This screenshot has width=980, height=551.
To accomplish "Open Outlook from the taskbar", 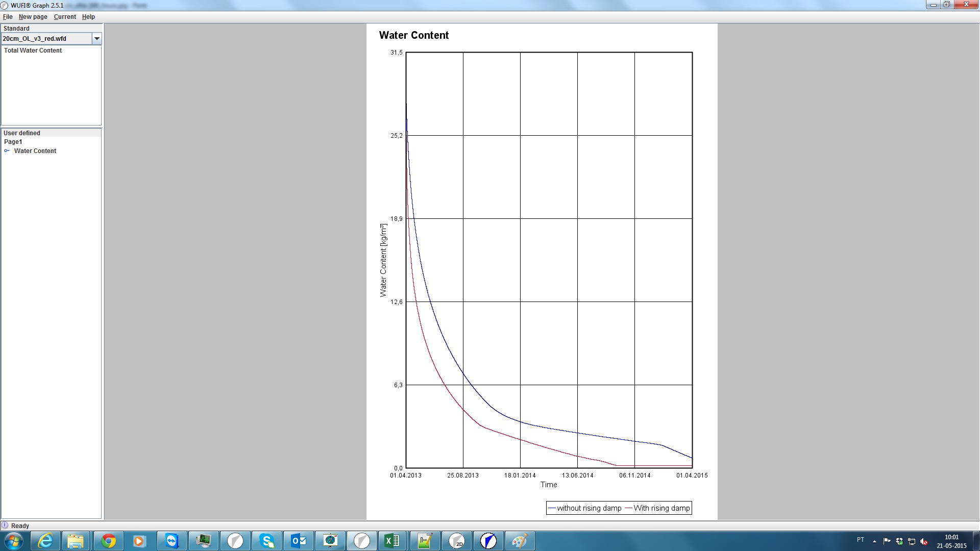I will tap(299, 541).
